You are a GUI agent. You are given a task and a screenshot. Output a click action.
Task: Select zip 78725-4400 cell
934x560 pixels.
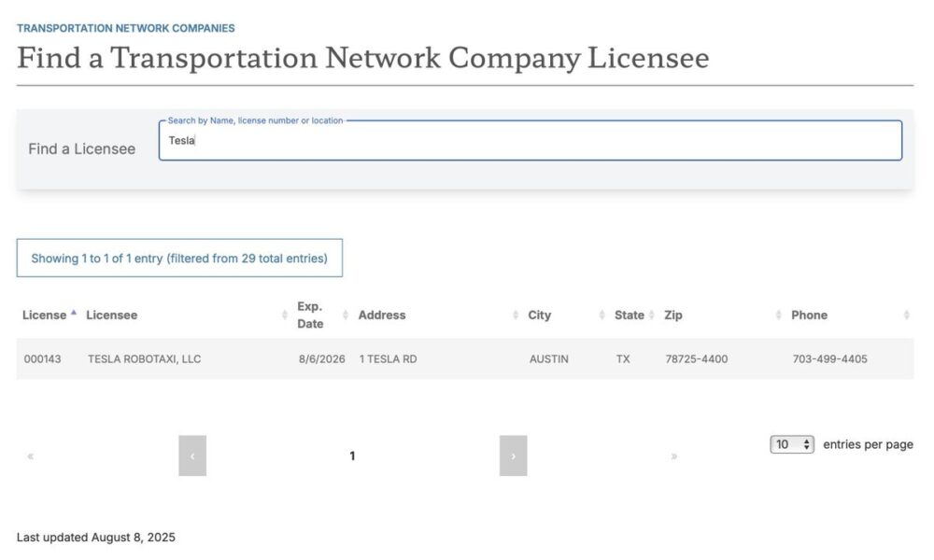[697, 358]
